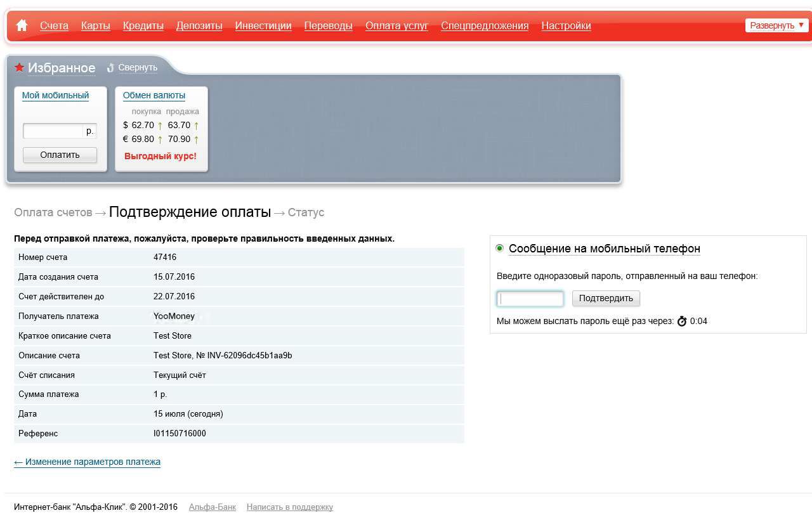Click the Текущий счёт value
Image resolution: width=812 pixels, height=520 pixels.
[180, 375]
